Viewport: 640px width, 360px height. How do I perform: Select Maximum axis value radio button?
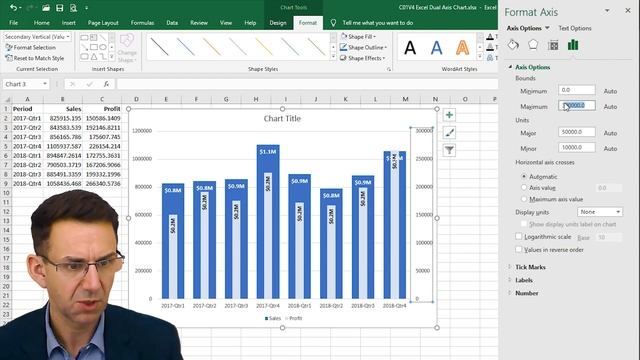coord(524,199)
